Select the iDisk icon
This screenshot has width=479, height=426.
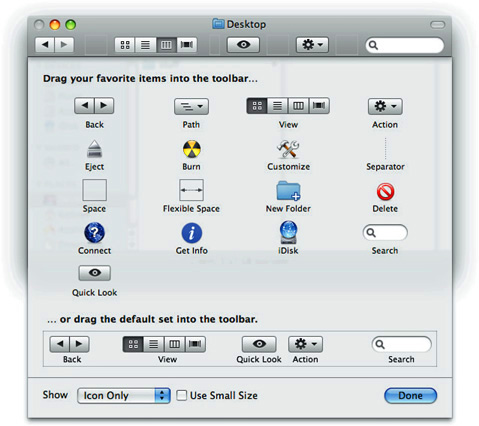click(288, 232)
